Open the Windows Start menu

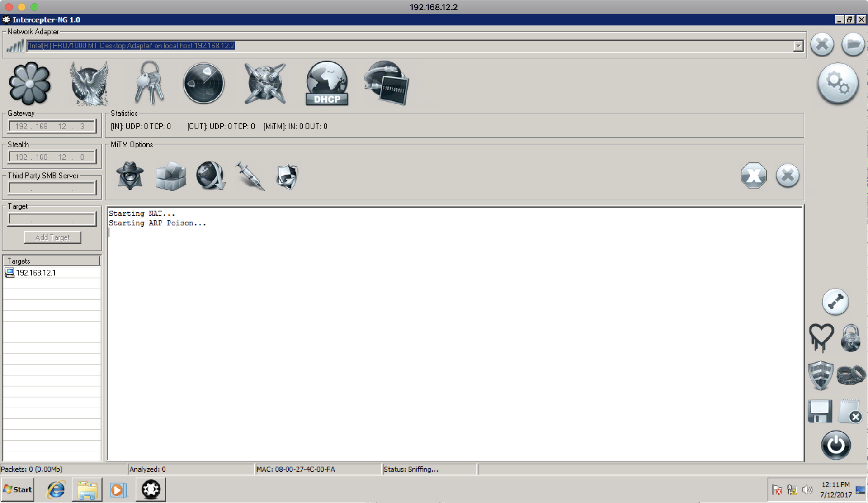pyautogui.click(x=18, y=489)
